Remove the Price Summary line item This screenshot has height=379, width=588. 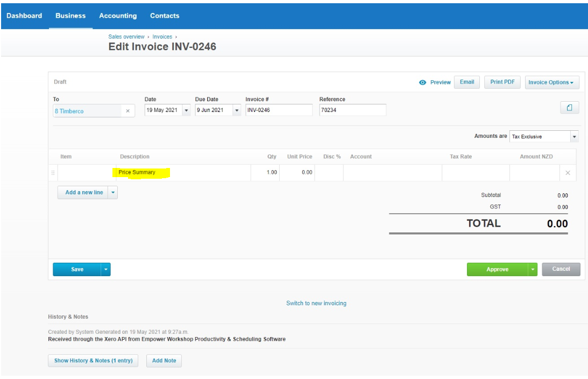(x=568, y=173)
